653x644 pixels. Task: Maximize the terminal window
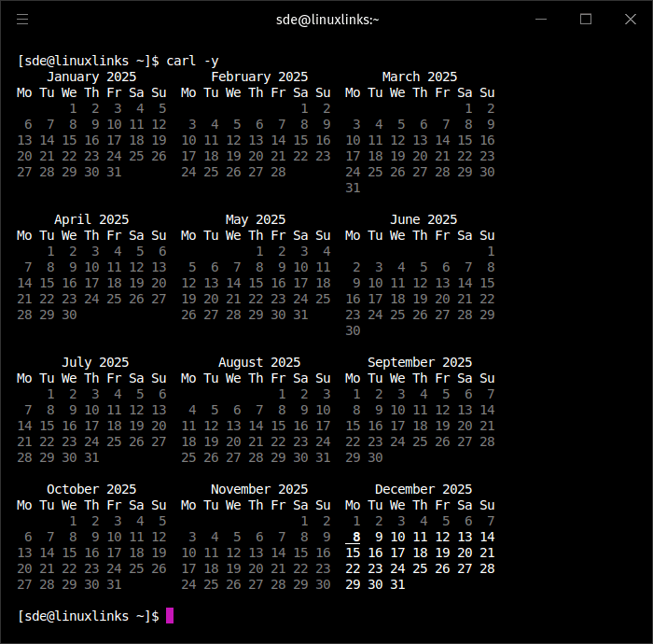click(x=586, y=19)
